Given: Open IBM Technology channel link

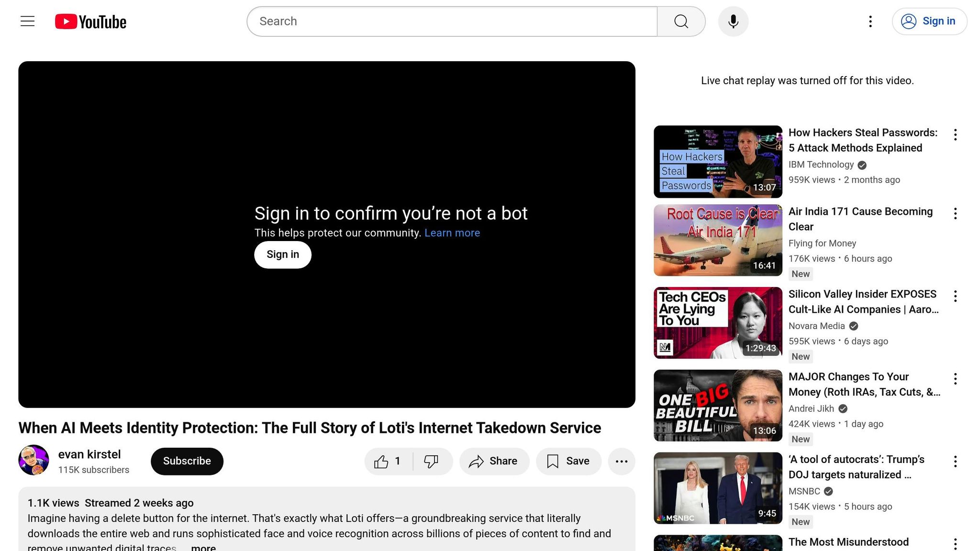Looking at the screenshot, I should 821,165.
